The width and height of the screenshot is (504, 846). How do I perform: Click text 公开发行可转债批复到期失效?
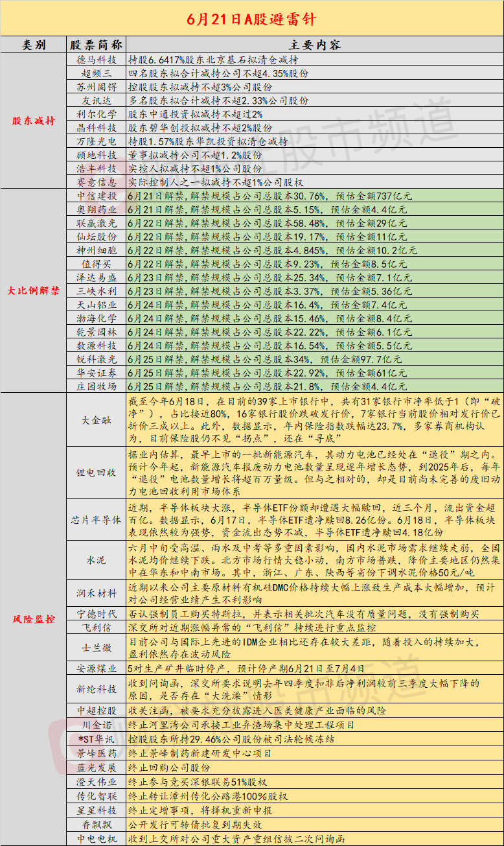click(x=196, y=824)
